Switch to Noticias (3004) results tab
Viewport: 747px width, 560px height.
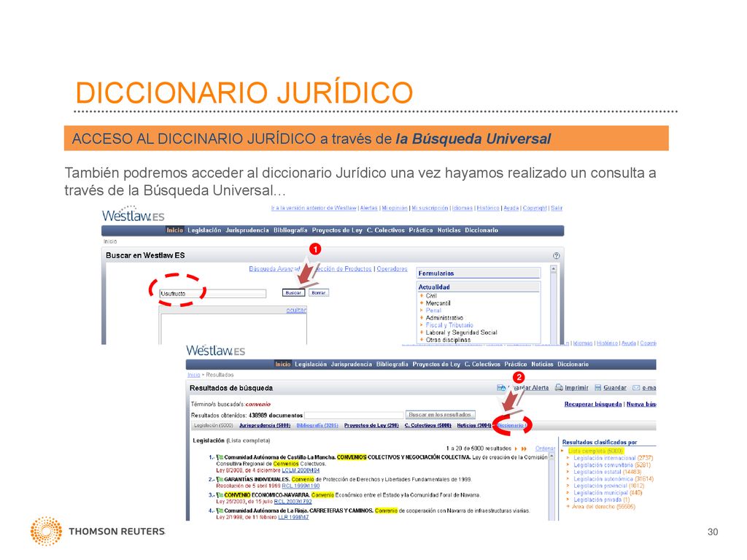(474, 425)
